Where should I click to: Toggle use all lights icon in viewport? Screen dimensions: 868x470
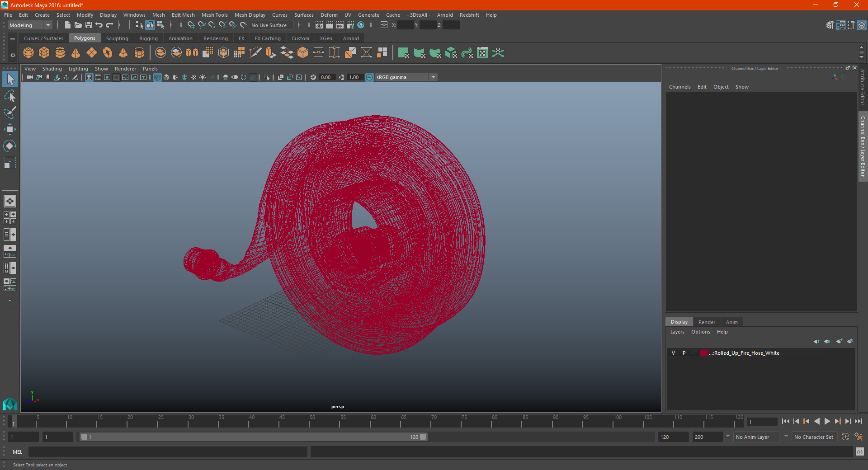[203, 77]
